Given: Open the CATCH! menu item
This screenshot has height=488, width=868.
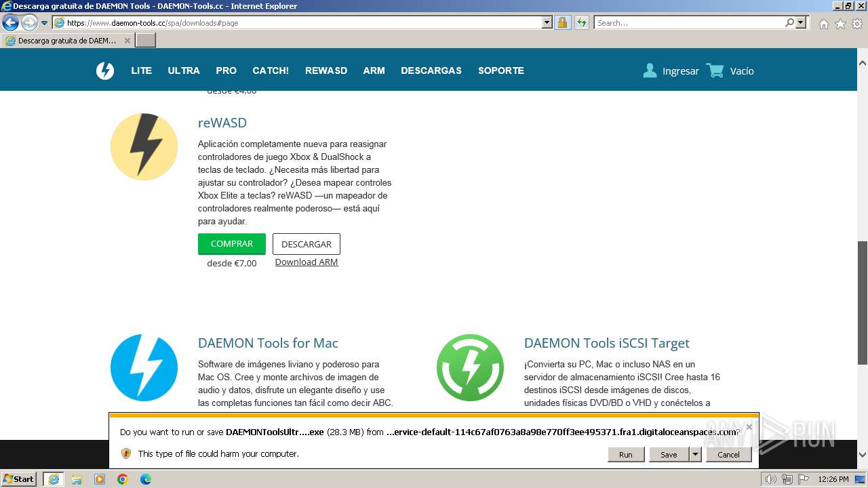Looking at the screenshot, I should click(271, 70).
